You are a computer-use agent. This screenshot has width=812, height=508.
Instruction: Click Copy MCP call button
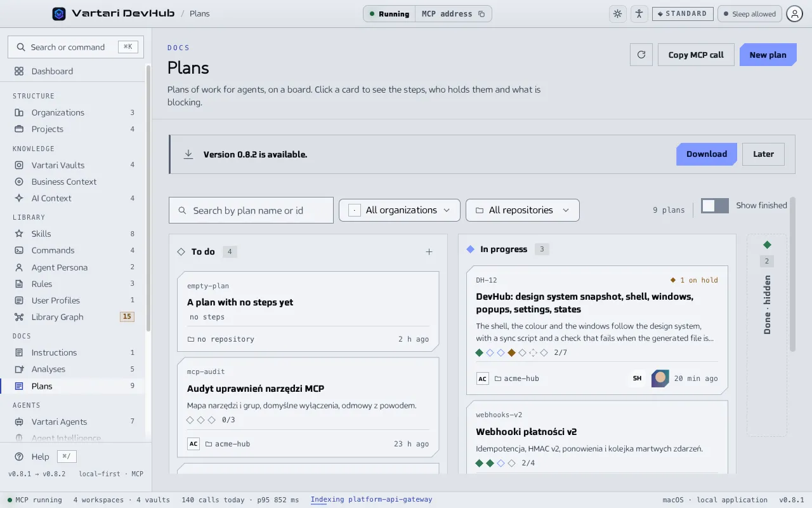[696, 55]
